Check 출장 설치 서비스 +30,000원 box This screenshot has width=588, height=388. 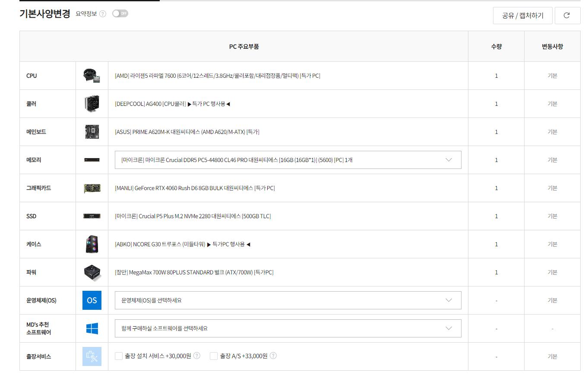[119, 356]
